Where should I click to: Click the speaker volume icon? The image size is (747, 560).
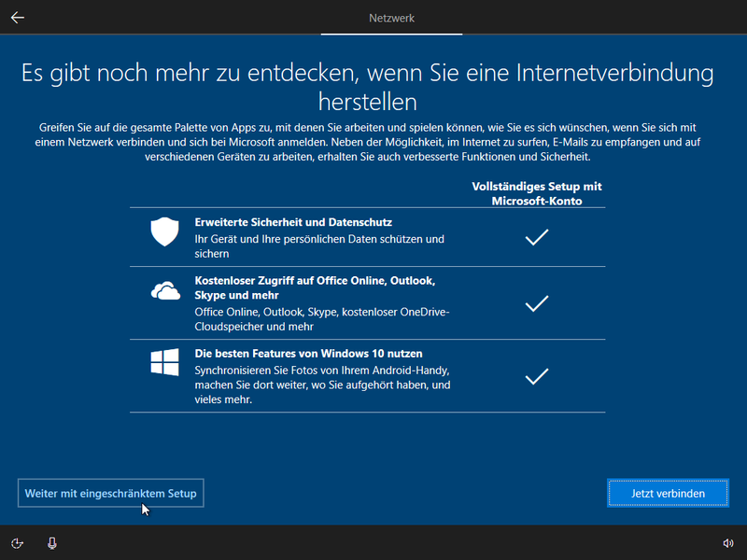tap(727, 542)
